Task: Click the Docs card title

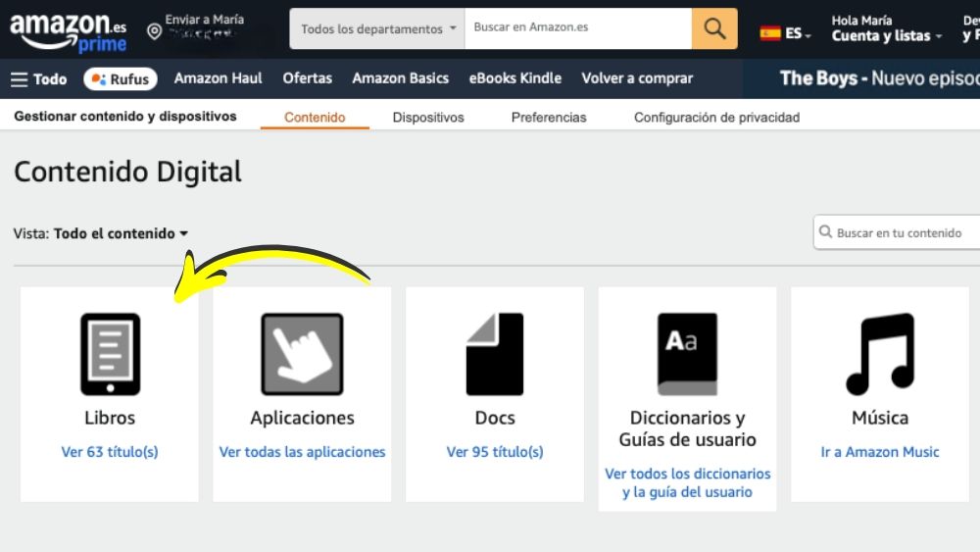Action: [494, 418]
